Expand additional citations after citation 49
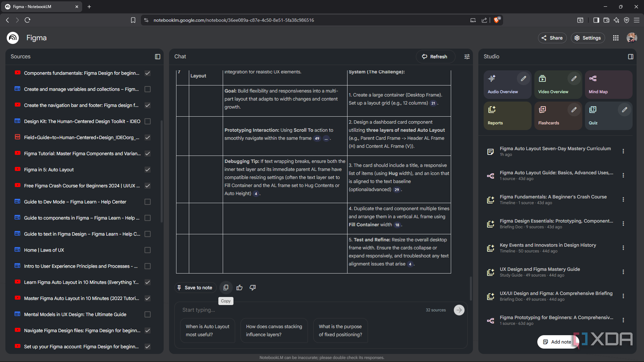Viewport: 644px width, 362px height. tap(326, 138)
